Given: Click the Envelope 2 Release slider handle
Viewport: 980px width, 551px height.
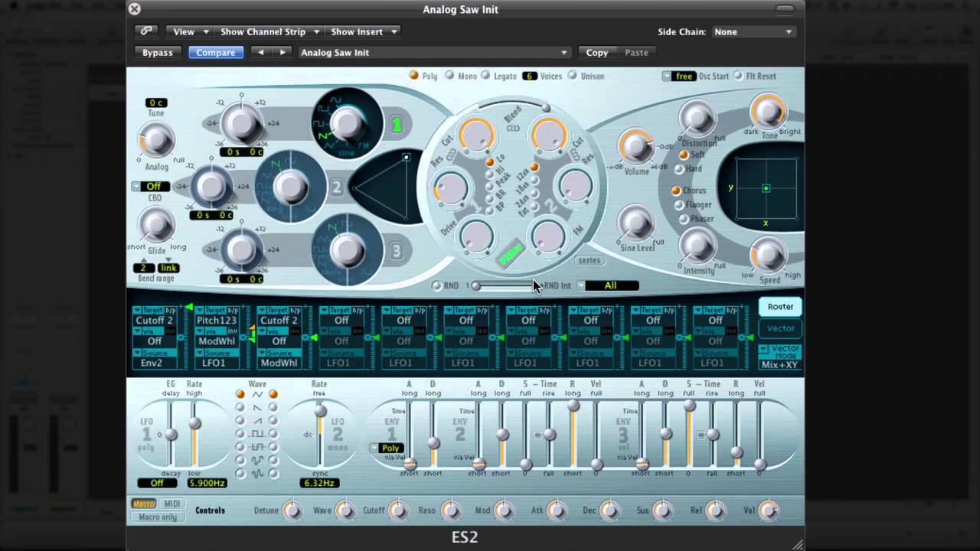Looking at the screenshot, I should click(573, 406).
